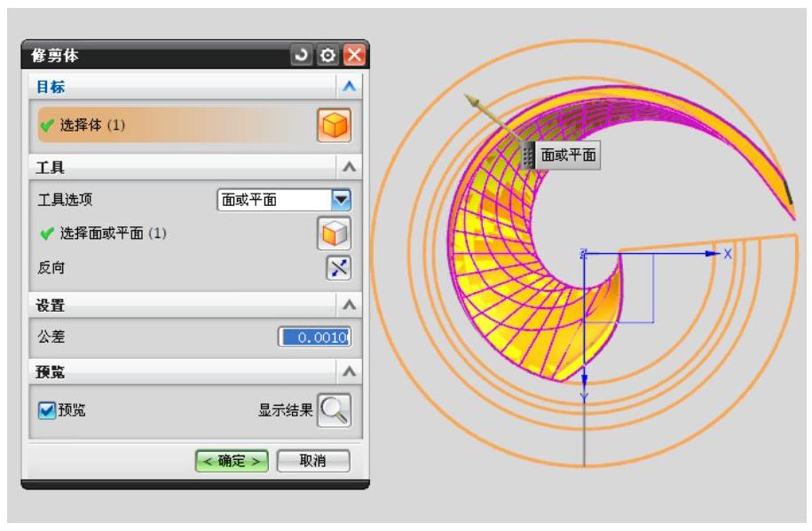
Task: Close the 修剪体 dialog
Action: [355, 54]
